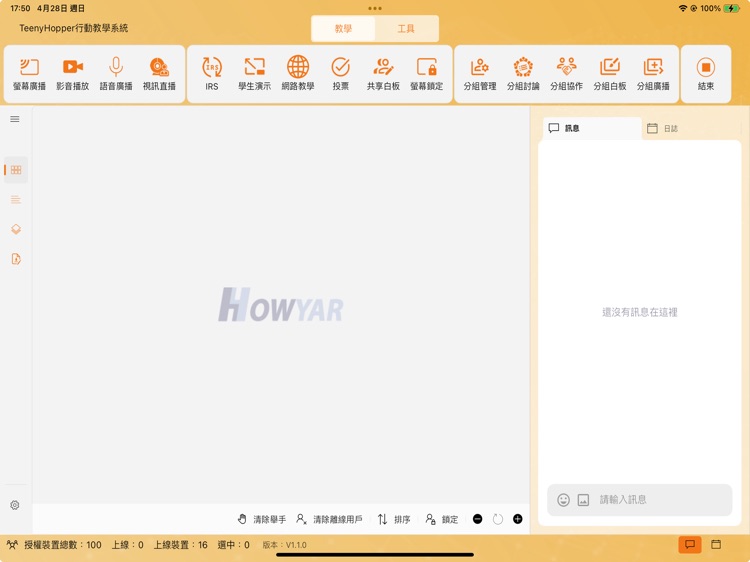Launch 視訊直播 live video

(159, 74)
